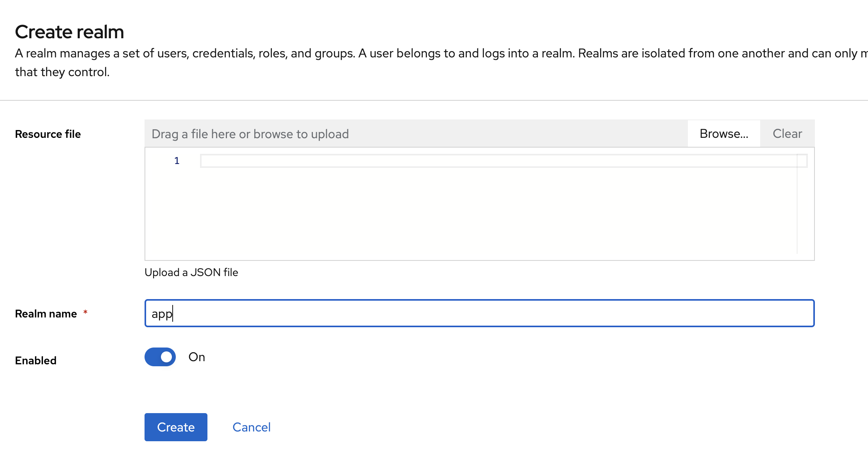The image size is (868, 467).
Task: Click the 'Realm name' field label
Action: point(46,314)
